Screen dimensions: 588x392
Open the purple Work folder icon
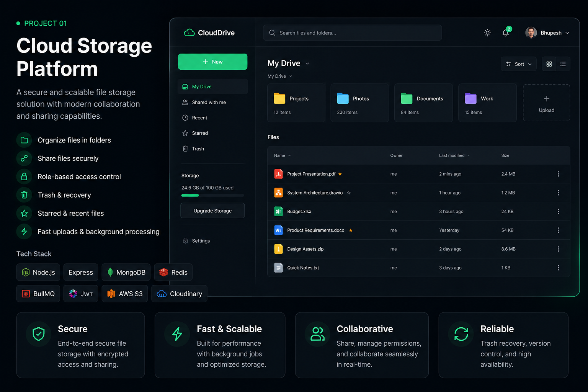470,98
